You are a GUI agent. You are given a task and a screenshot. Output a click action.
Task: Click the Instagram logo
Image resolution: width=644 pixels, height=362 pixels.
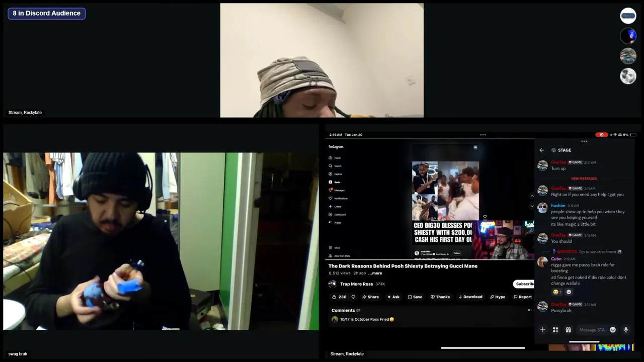[x=336, y=147]
